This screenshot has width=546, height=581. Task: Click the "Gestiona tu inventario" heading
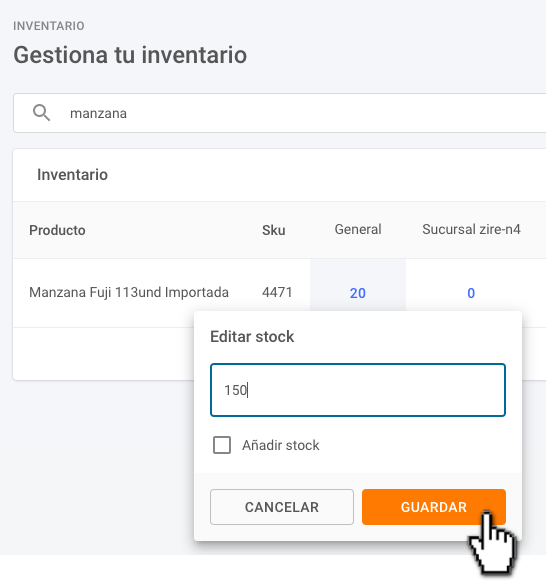130,55
